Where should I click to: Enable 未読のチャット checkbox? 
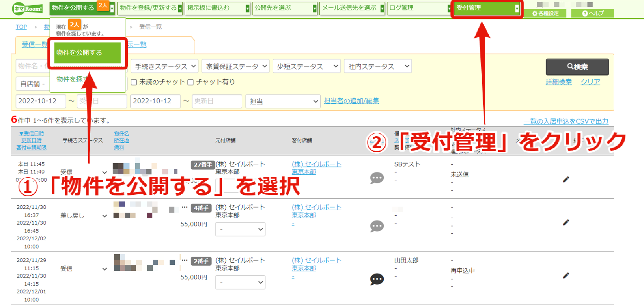[134, 82]
